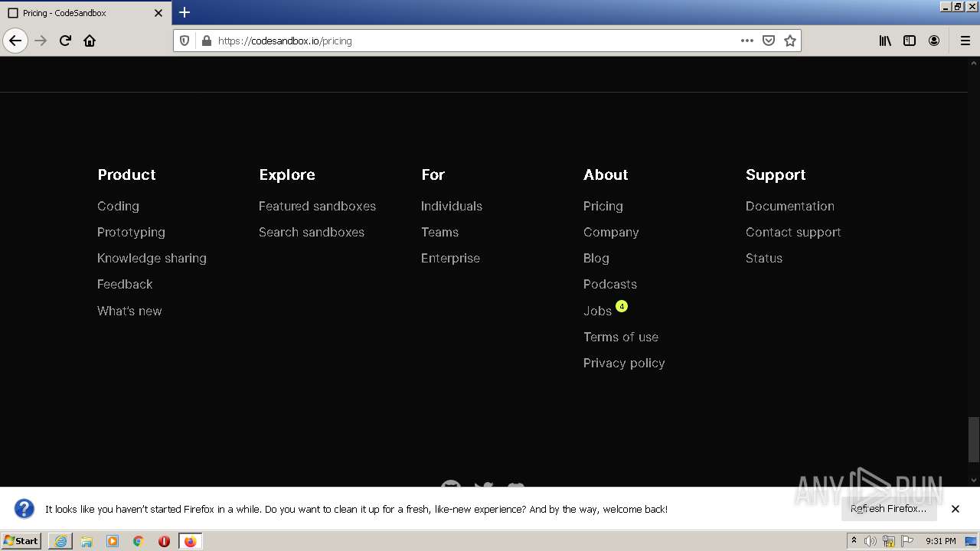Go back using browser back arrow

pyautogui.click(x=15, y=41)
